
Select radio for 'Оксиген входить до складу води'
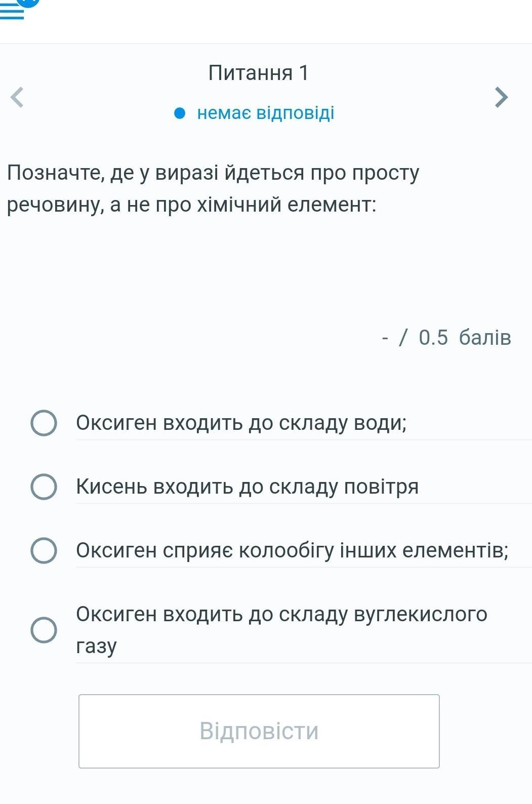[44, 423]
